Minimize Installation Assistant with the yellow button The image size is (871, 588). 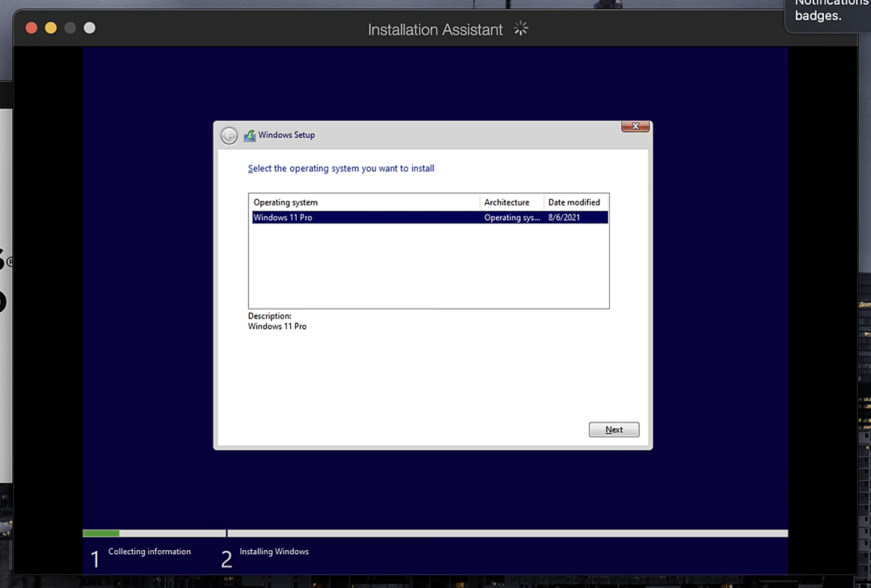pyautogui.click(x=51, y=28)
